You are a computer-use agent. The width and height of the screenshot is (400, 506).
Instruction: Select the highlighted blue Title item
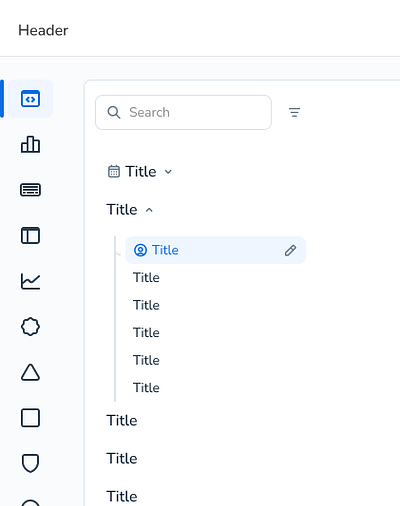point(215,250)
